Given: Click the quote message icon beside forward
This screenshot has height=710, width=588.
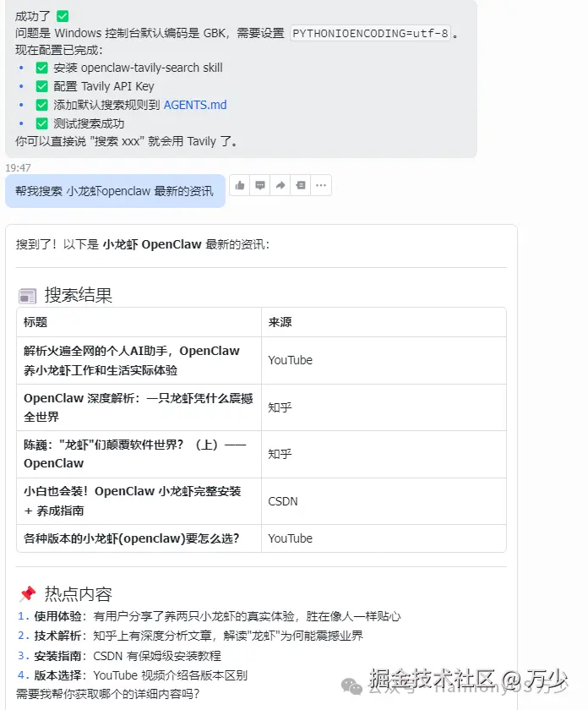Looking at the screenshot, I should tap(301, 185).
